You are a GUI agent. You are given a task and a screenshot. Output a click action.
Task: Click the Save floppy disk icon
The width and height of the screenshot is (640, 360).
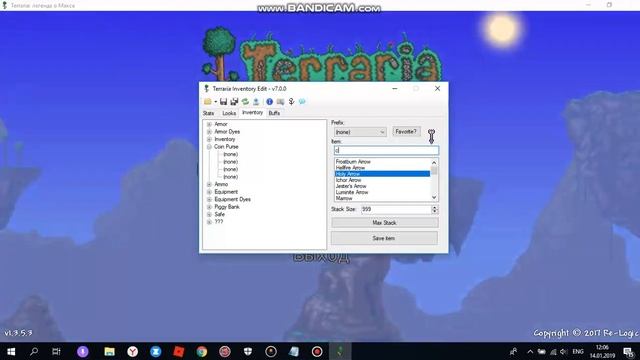tap(223, 101)
